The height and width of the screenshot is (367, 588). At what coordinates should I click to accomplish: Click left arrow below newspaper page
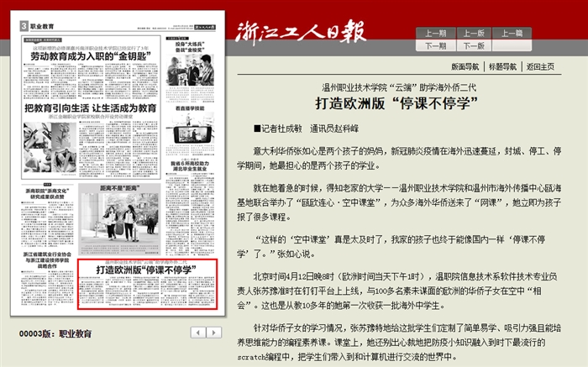click(x=198, y=333)
